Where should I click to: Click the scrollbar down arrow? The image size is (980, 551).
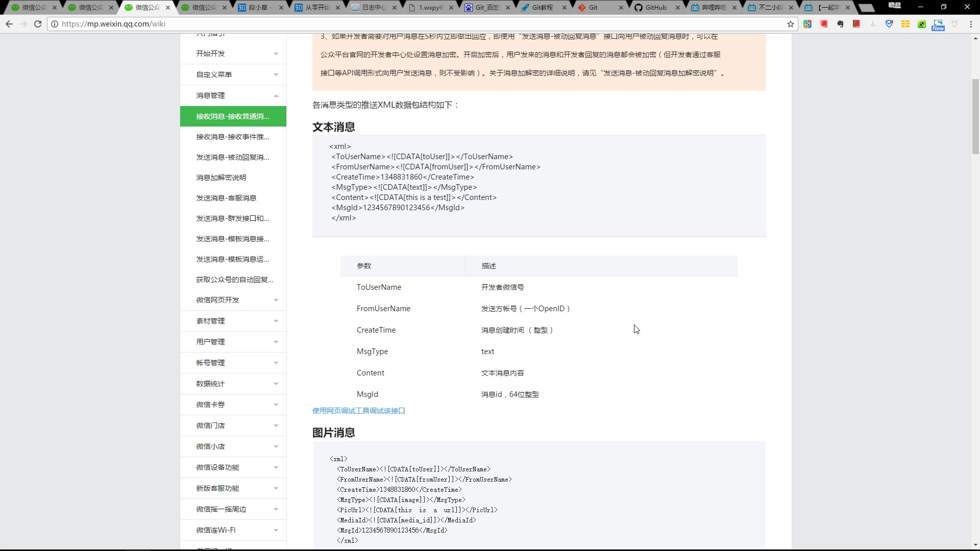pos(975,545)
